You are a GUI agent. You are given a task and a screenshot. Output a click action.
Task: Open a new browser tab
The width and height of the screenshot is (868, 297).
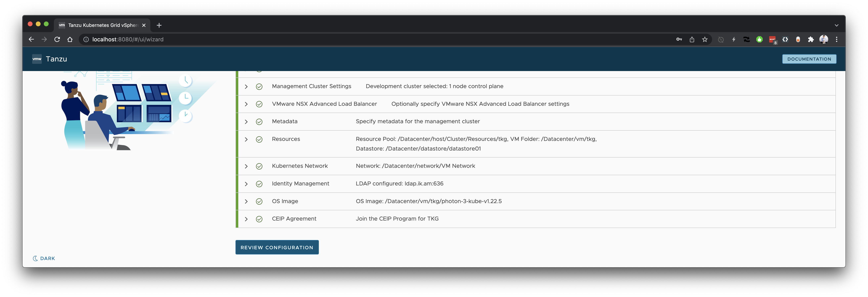coord(159,25)
